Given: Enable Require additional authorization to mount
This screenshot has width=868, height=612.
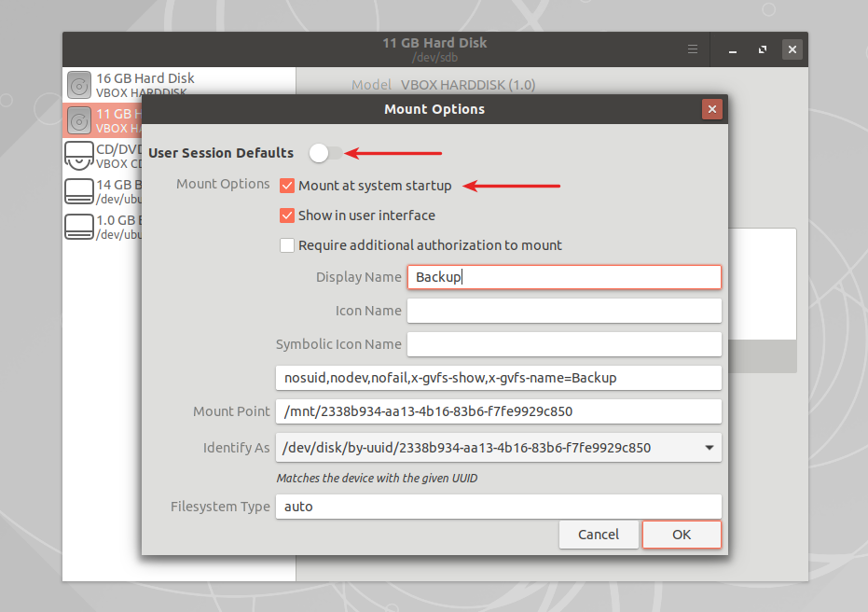Looking at the screenshot, I should point(287,245).
